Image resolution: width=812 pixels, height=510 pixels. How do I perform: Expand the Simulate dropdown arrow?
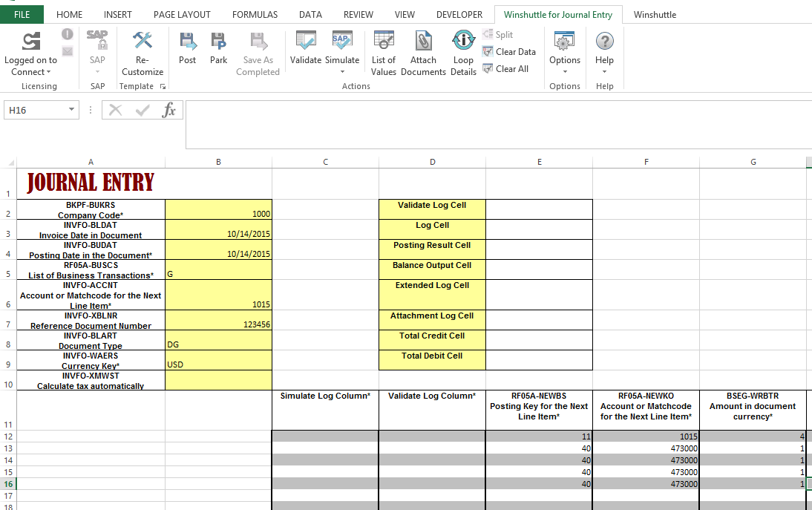click(x=342, y=72)
